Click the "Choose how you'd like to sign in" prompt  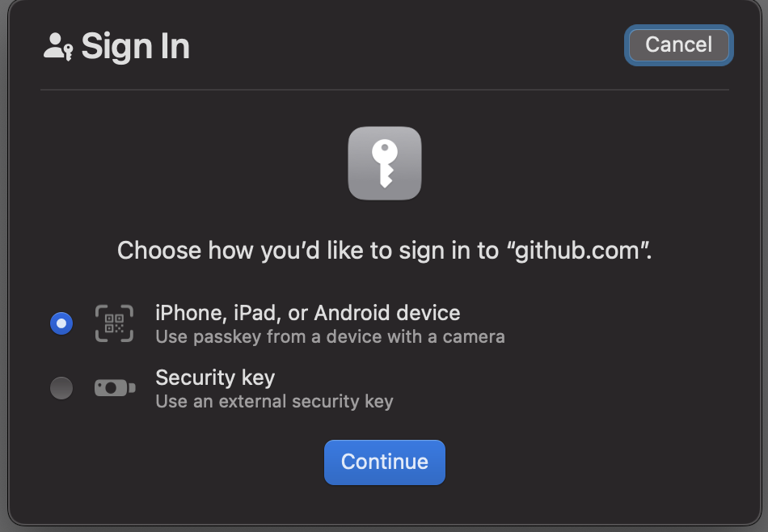click(x=307, y=251)
